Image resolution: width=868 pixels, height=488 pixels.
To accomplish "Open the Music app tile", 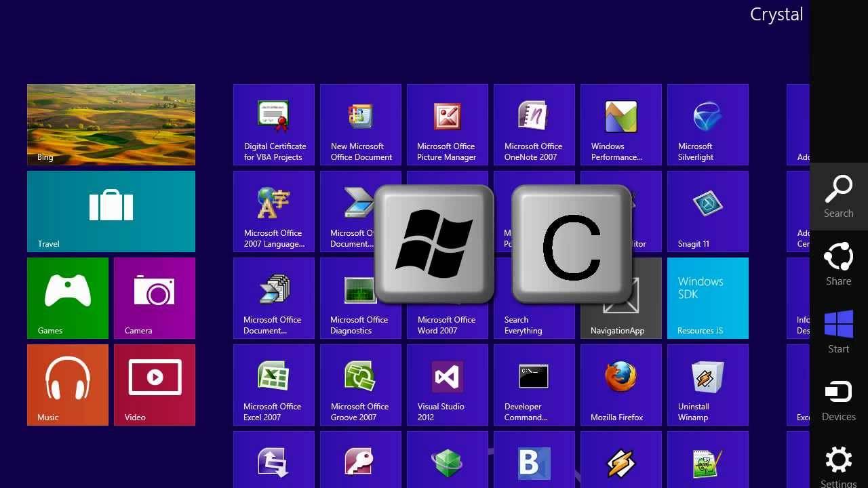I will point(68,385).
